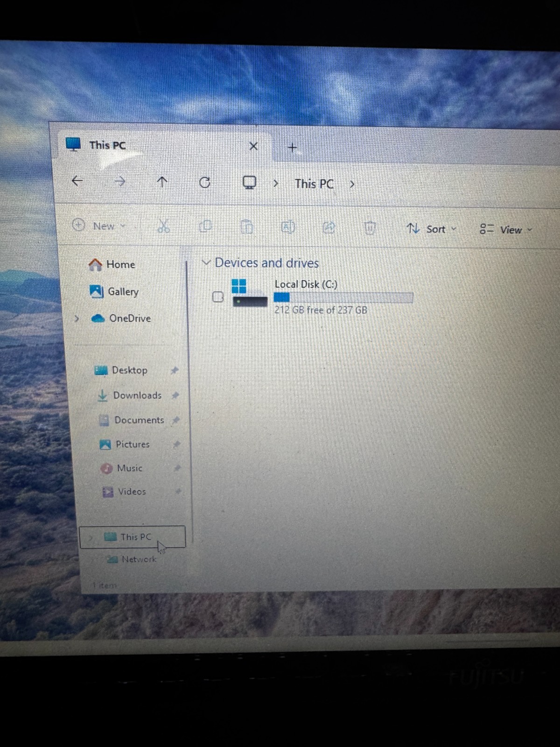The width and height of the screenshot is (560, 747).
Task: Unpin Downloads using its pin icon
Action: (x=175, y=395)
